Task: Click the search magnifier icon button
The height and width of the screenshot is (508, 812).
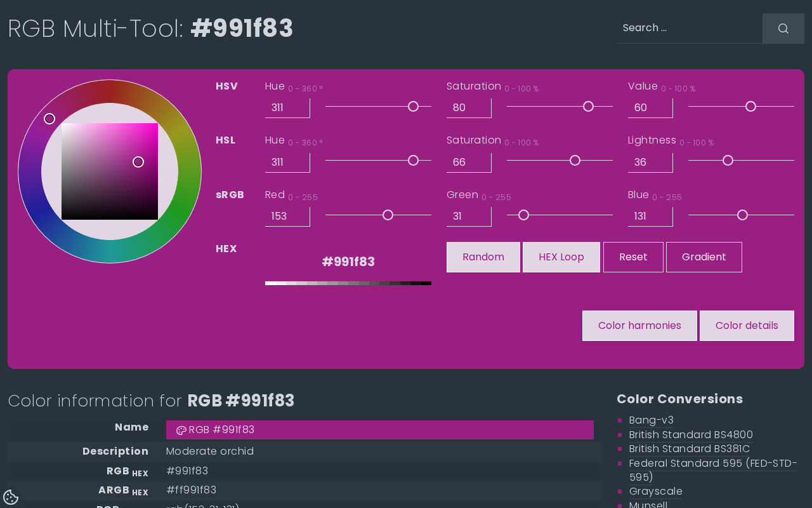Action: click(x=783, y=29)
